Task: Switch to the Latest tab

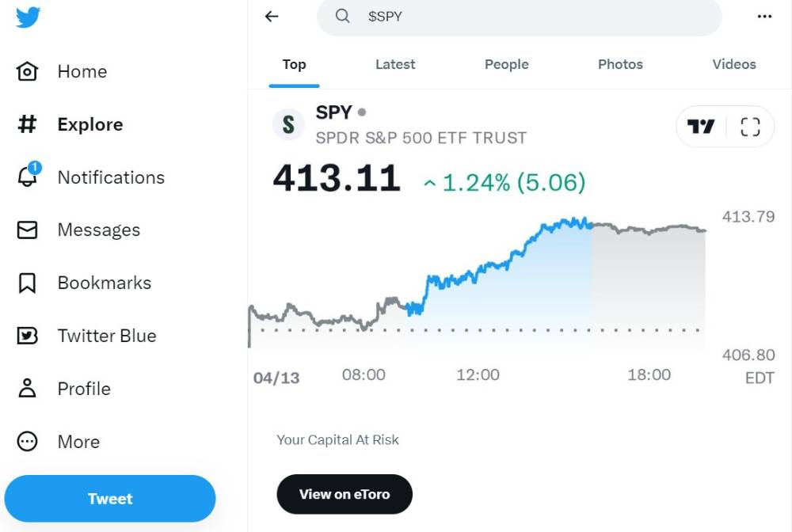Action: click(x=395, y=64)
